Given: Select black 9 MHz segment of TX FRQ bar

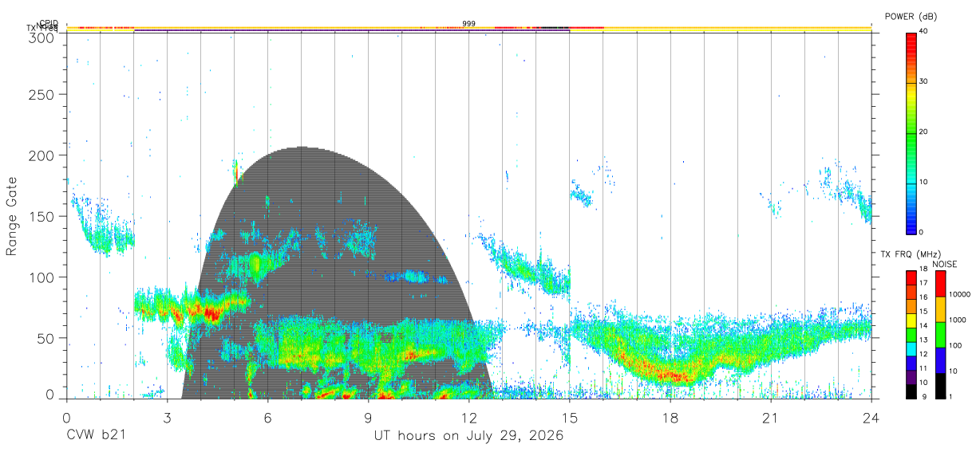Looking at the screenshot, I should [911, 392].
